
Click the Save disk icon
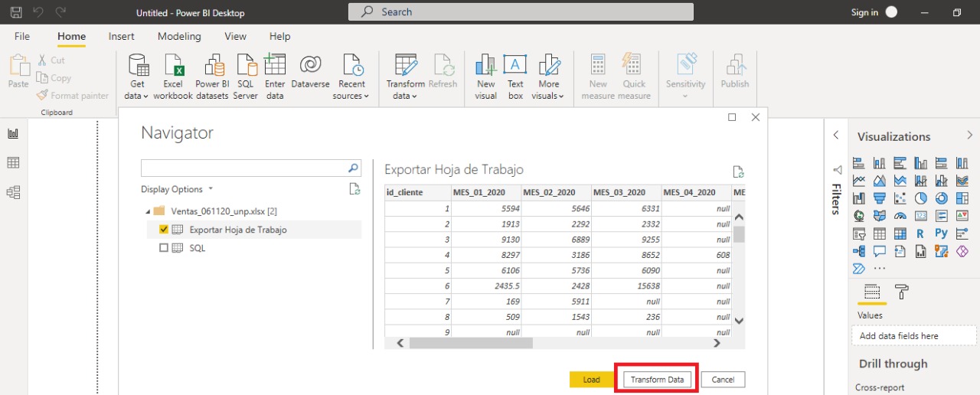coord(16,12)
